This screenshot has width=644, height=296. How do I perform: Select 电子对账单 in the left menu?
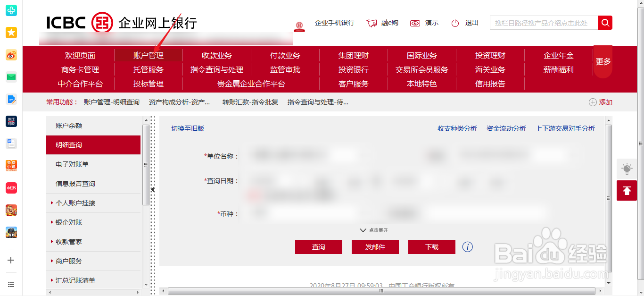pyautogui.click(x=93, y=164)
